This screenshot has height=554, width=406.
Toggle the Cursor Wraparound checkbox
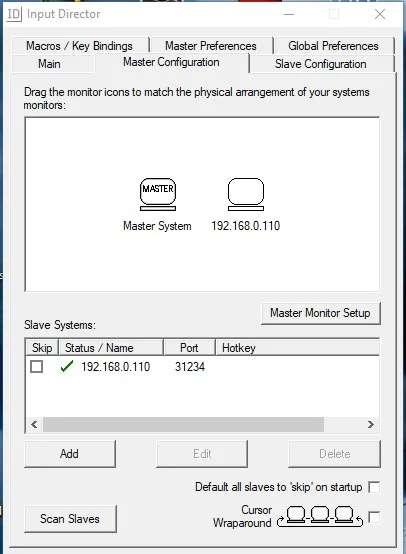(x=374, y=517)
